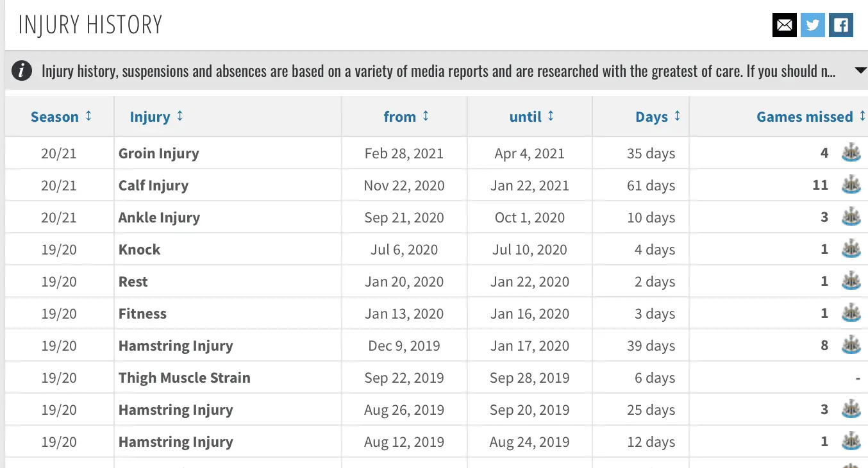Sort table by Injury column

coord(156,117)
